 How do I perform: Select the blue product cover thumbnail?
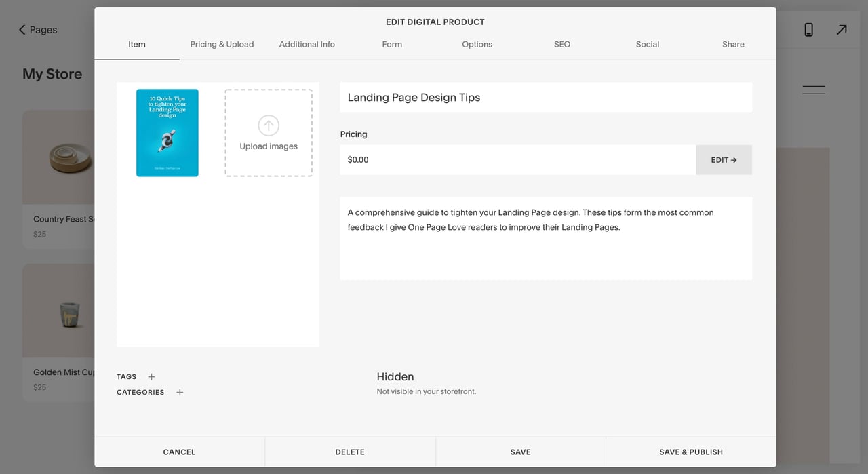[x=167, y=133]
